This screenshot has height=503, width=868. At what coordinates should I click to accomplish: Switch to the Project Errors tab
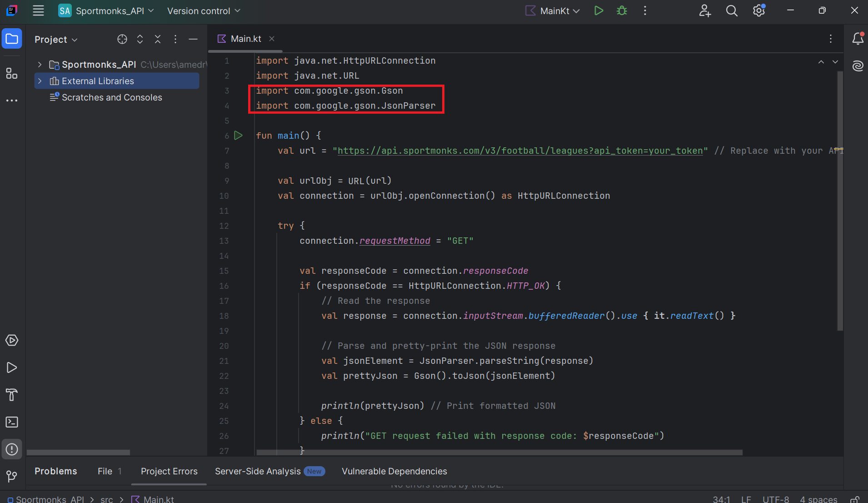coord(169,471)
